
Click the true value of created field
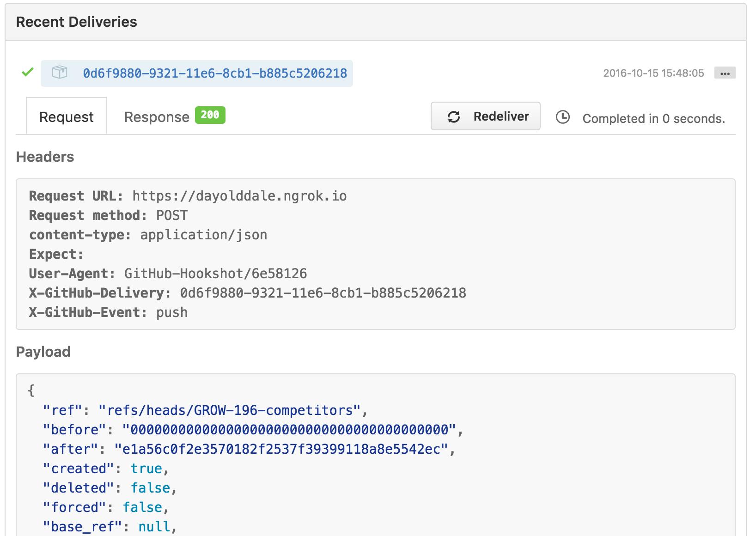[146, 468]
